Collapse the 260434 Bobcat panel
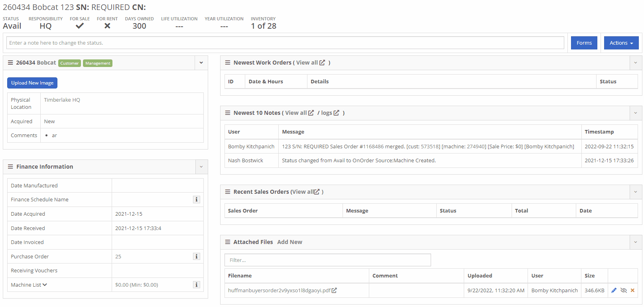Viewport: 644px width, 307px height. (x=201, y=63)
